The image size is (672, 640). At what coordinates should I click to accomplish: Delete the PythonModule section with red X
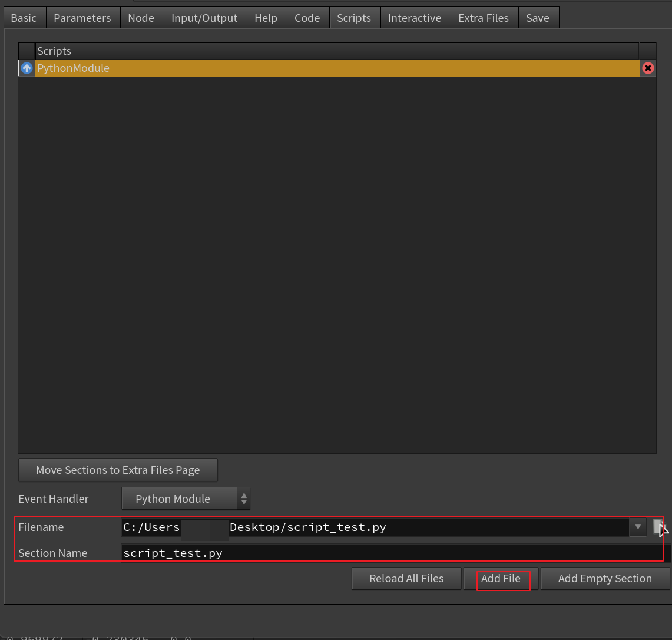coord(648,68)
